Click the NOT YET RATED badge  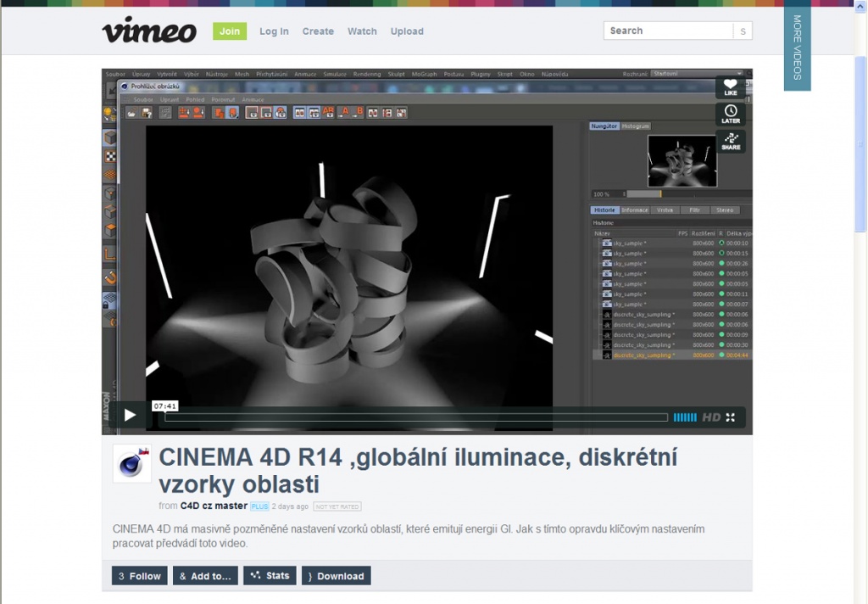[x=337, y=506]
